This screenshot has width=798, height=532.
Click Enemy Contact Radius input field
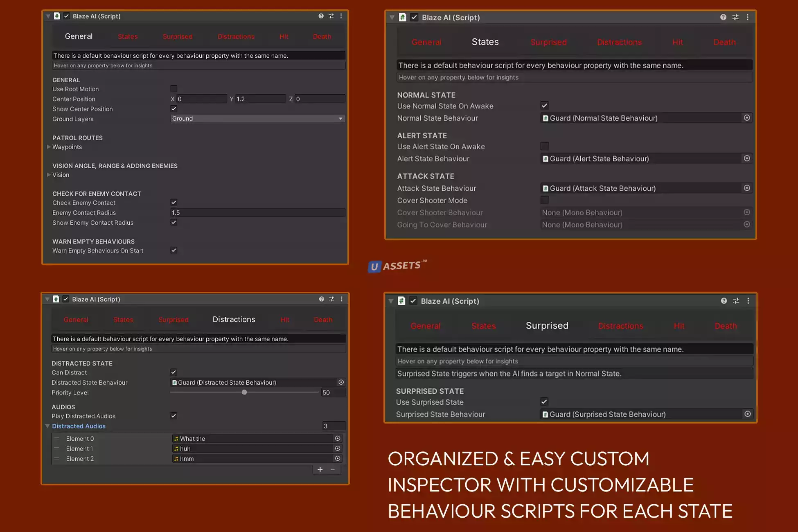257,212
